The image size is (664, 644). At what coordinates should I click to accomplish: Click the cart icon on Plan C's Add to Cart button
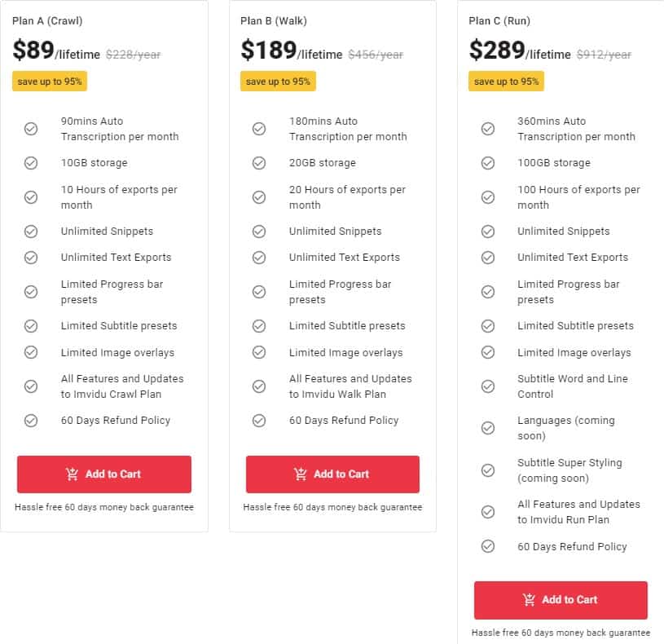click(x=530, y=600)
